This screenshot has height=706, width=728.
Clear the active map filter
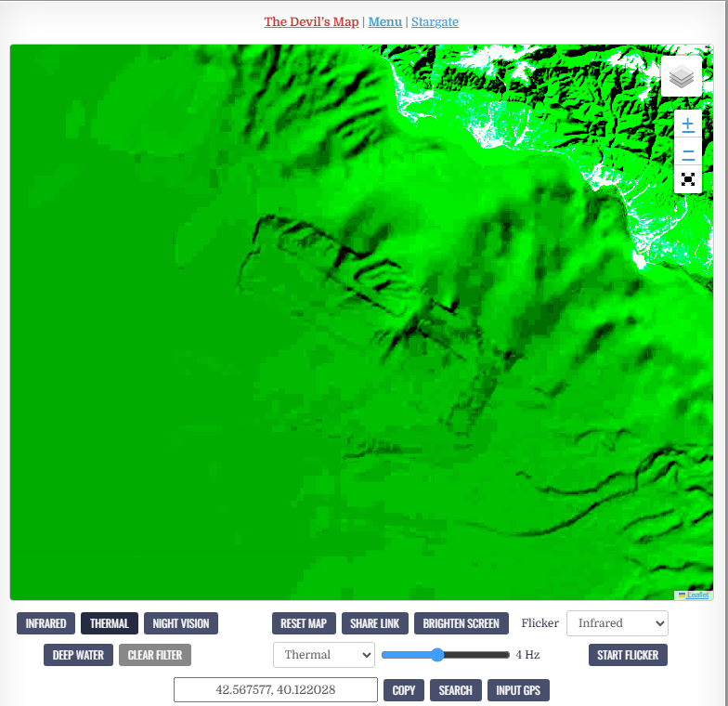click(x=155, y=655)
